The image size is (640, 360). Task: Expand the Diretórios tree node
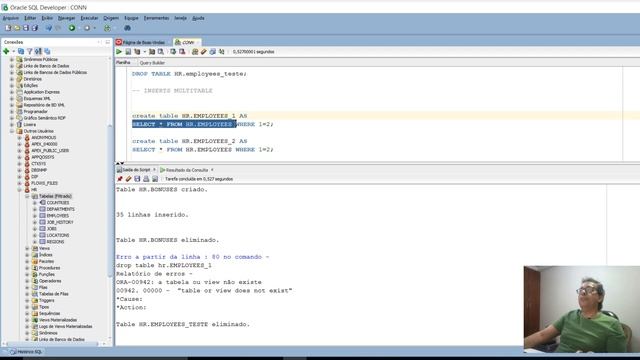pyautogui.click(x=12, y=79)
